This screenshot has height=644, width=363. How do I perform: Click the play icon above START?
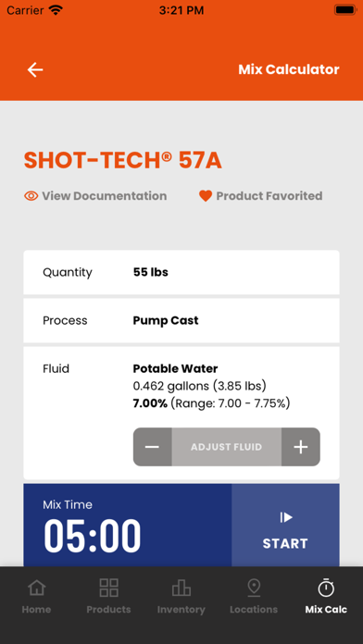286,517
